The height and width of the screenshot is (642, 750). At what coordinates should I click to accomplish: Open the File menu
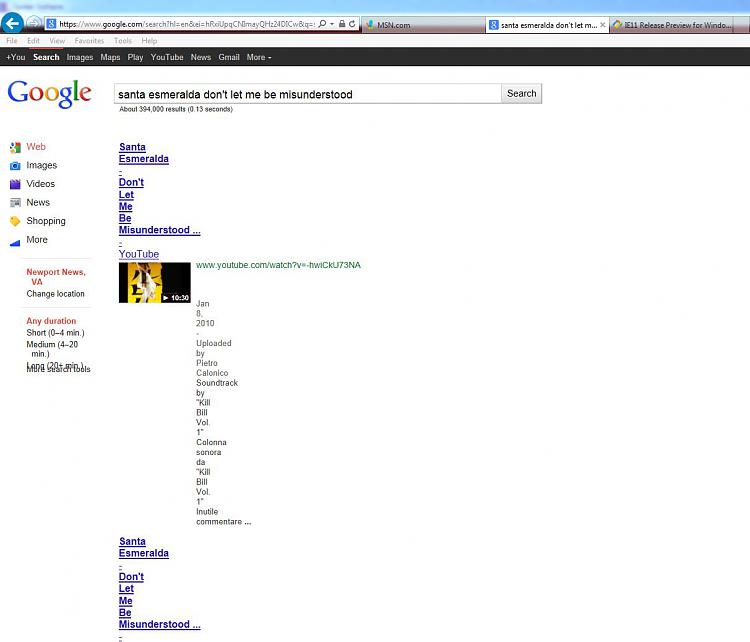click(11, 41)
